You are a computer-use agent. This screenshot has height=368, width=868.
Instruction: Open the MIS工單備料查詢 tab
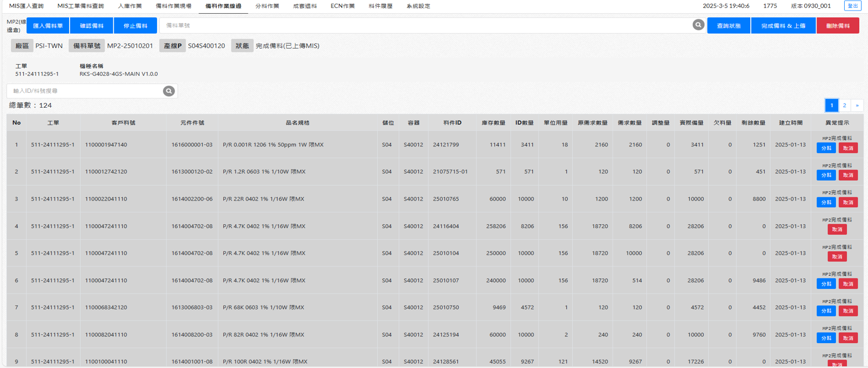pos(81,6)
